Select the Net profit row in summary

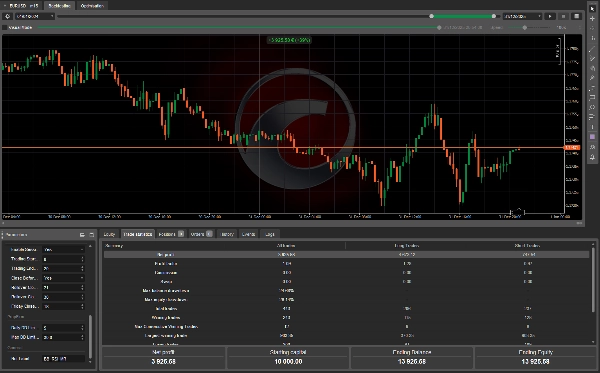(x=346, y=254)
